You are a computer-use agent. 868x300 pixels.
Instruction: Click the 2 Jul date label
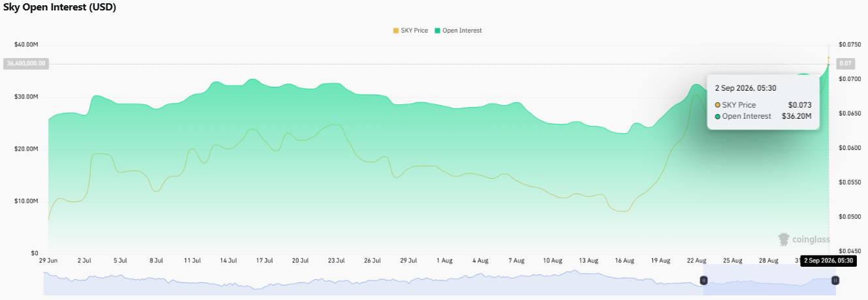click(x=84, y=260)
